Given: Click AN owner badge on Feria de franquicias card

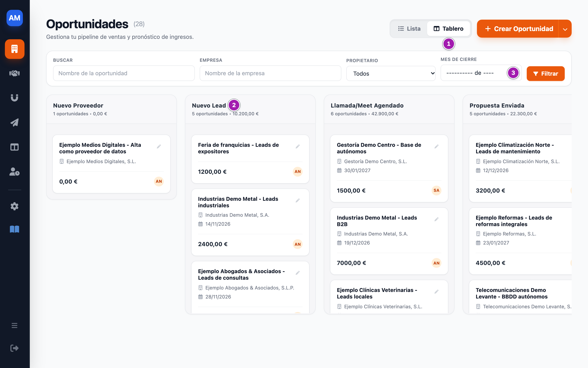Looking at the screenshot, I should tap(298, 172).
